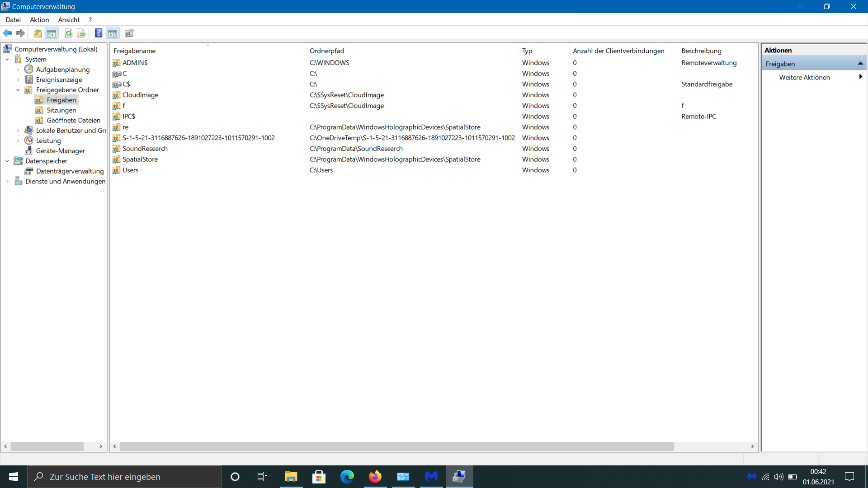The height and width of the screenshot is (488, 868).
Task: Open the Ansicht menu
Action: (69, 20)
